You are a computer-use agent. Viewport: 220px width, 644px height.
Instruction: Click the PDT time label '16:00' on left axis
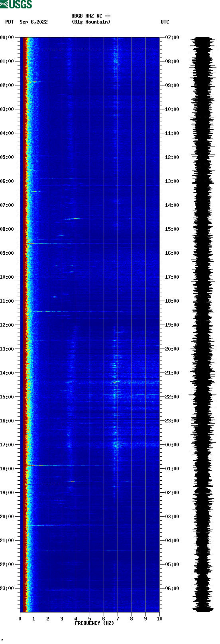[x=7, y=421]
